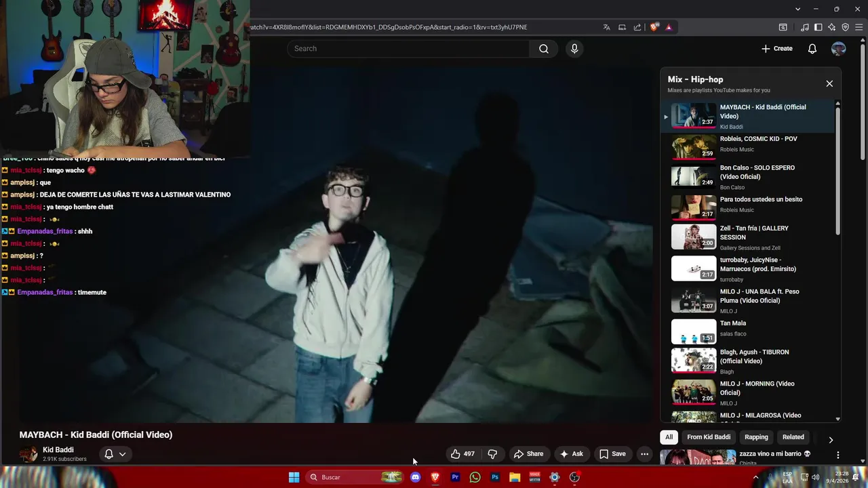Screen dimensions: 868x488
Task: Play 'Tan Mala' by salas flaco
Action: point(747,331)
